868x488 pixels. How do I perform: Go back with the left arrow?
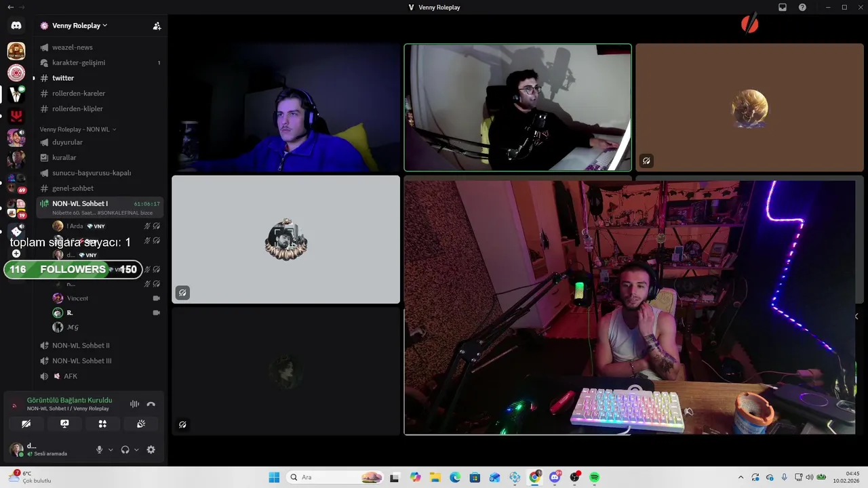[x=10, y=7]
